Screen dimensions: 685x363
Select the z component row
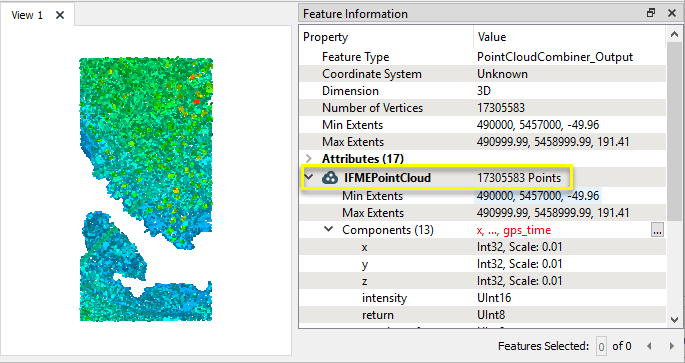tap(483, 281)
